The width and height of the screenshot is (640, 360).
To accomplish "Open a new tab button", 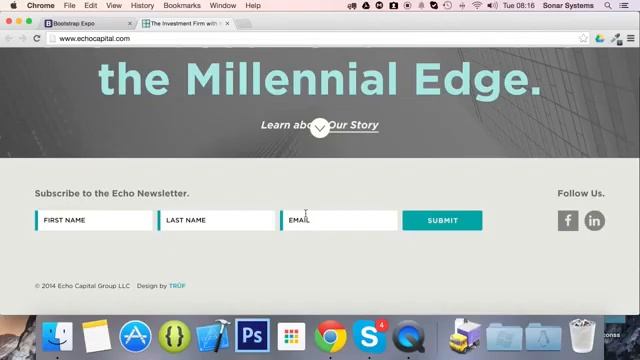I will pyautogui.click(x=244, y=24).
